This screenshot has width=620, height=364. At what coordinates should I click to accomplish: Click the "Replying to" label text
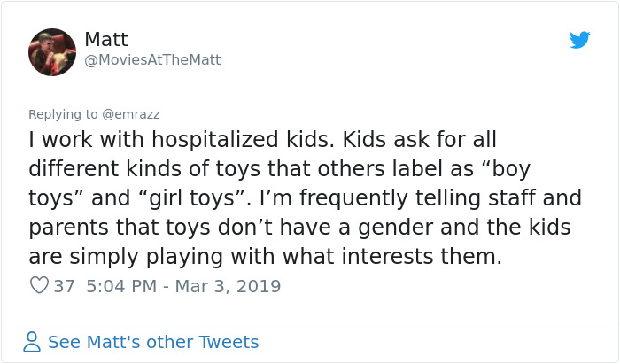point(64,114)
